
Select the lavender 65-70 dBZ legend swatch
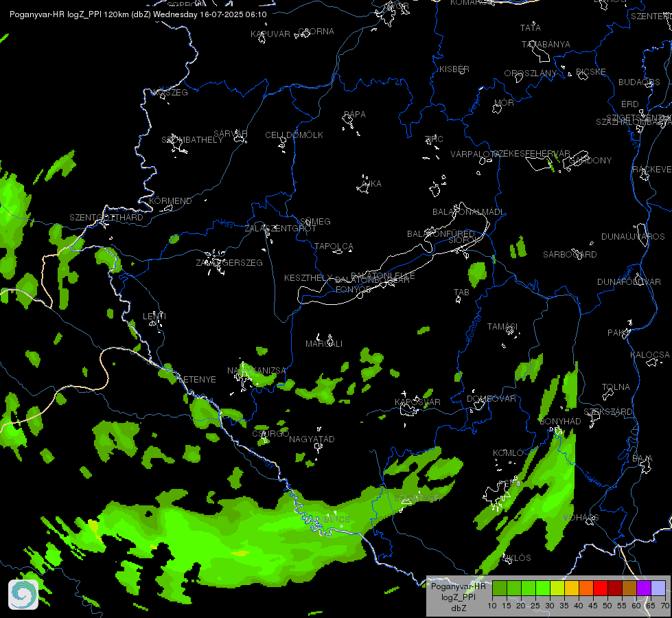[658, 588]
